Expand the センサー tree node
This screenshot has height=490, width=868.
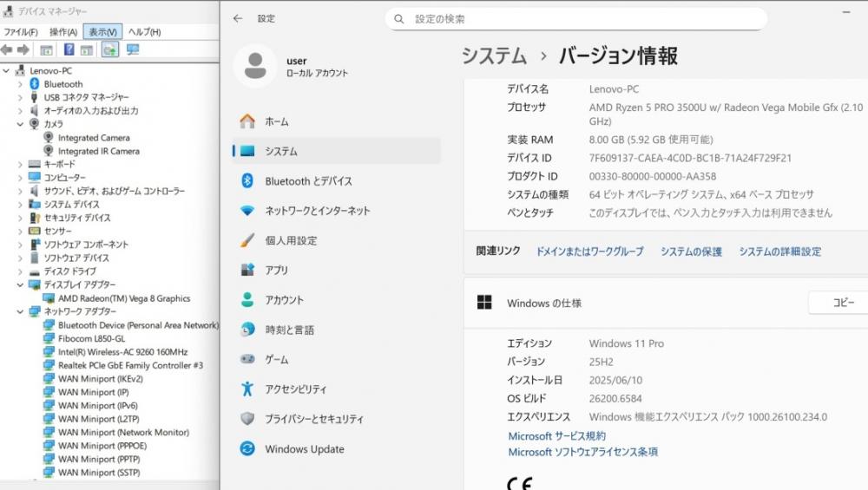click(x=20, y=232)
